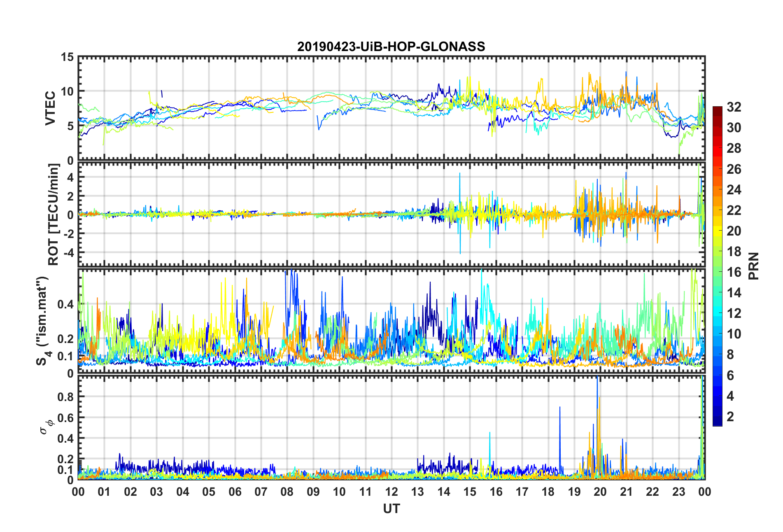
Task: Click the VTEC axis label
Action: [50, 108]
